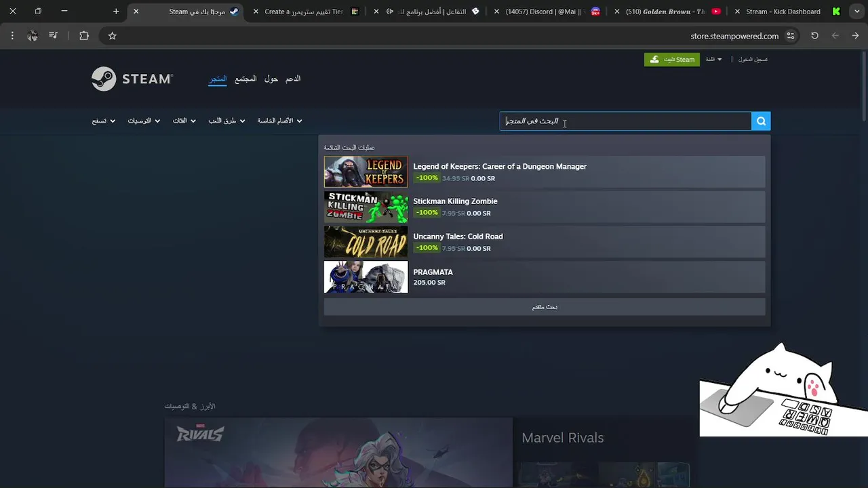Click the الأبرز & التوصيات section heading
The image size is (868, 488).
pos(190,406)
